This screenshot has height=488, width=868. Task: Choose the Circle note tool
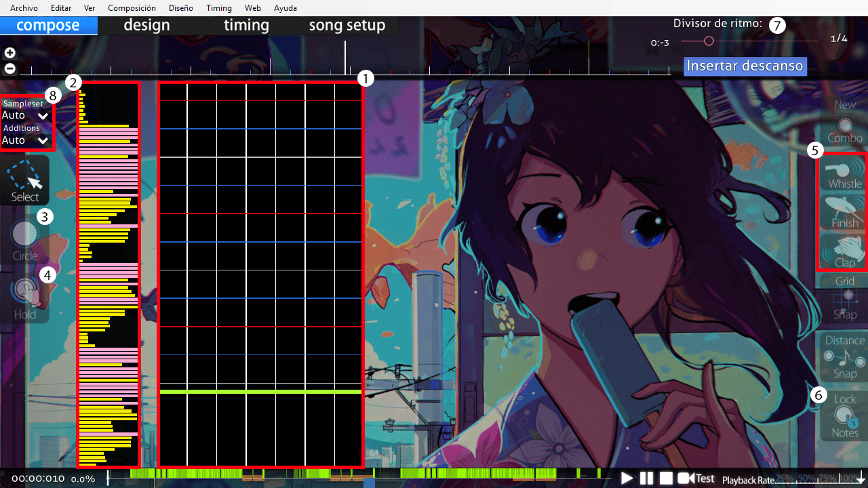coord(25,241)
